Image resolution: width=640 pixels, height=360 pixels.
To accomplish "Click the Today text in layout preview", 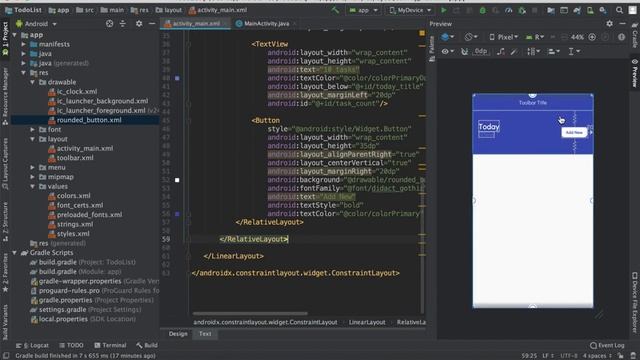I will (489, 127).
